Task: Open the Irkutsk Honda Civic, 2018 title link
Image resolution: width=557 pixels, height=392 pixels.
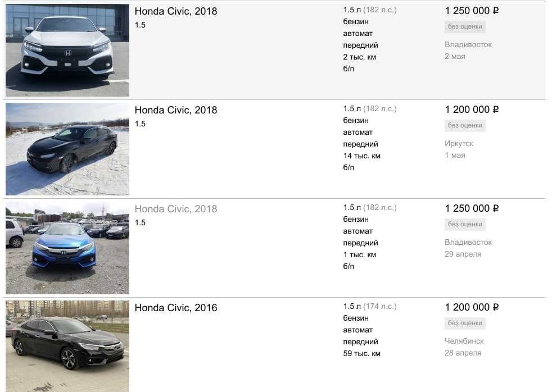Action: 176,110
